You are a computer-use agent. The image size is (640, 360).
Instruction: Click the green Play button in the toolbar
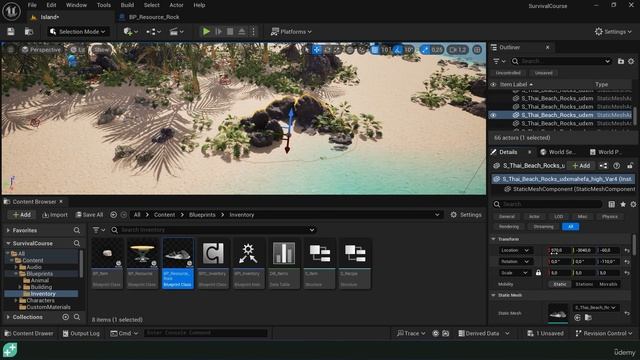click(206, 31)
